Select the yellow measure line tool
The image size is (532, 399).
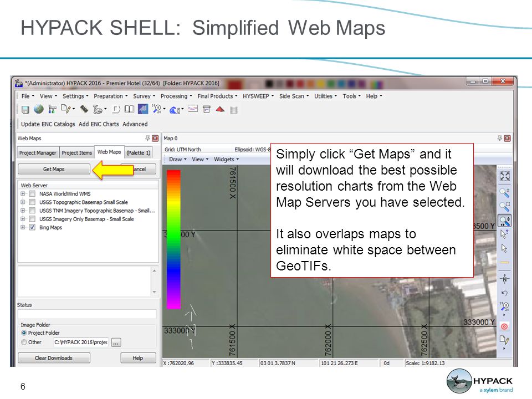coord(504,262)
